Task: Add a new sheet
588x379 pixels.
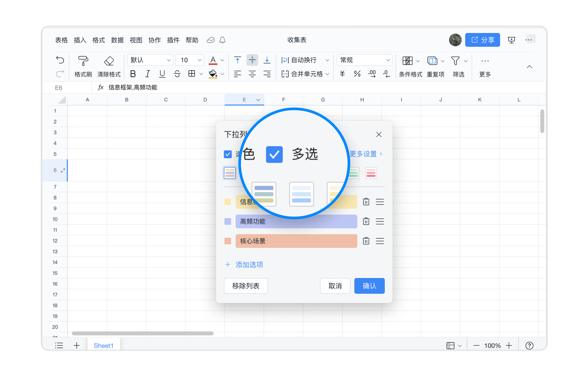Action: click(77, 346)
